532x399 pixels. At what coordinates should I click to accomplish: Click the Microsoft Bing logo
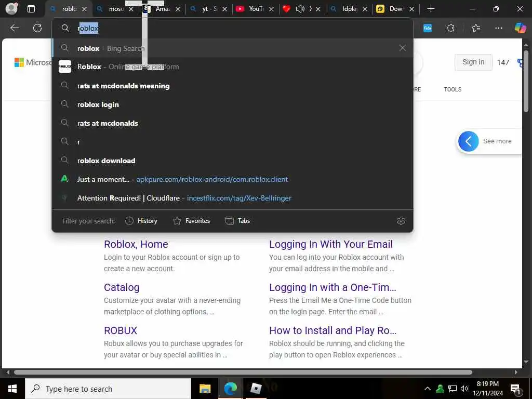(33, 62)
